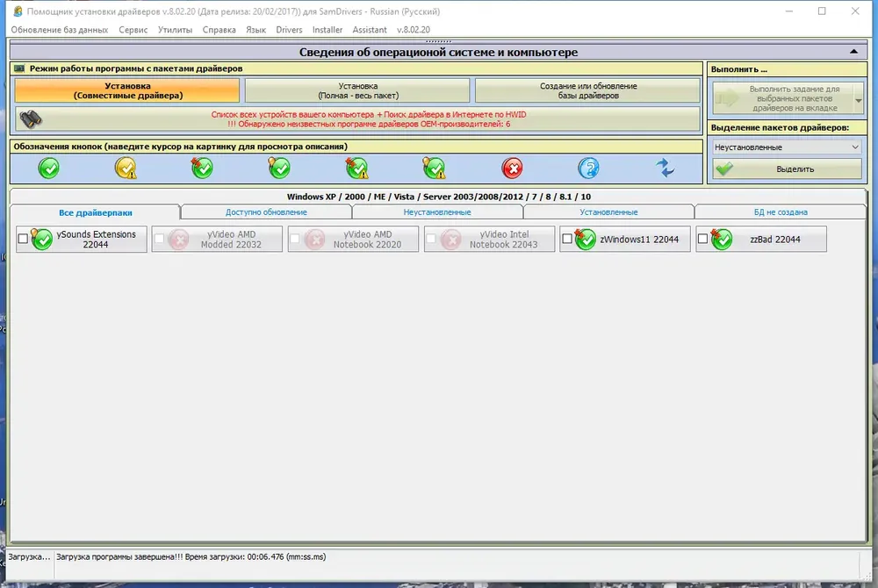Click the disabled yVideo AMD Modded 22032 checkbox
Screen dimensions: 878x588
(159, 239)
